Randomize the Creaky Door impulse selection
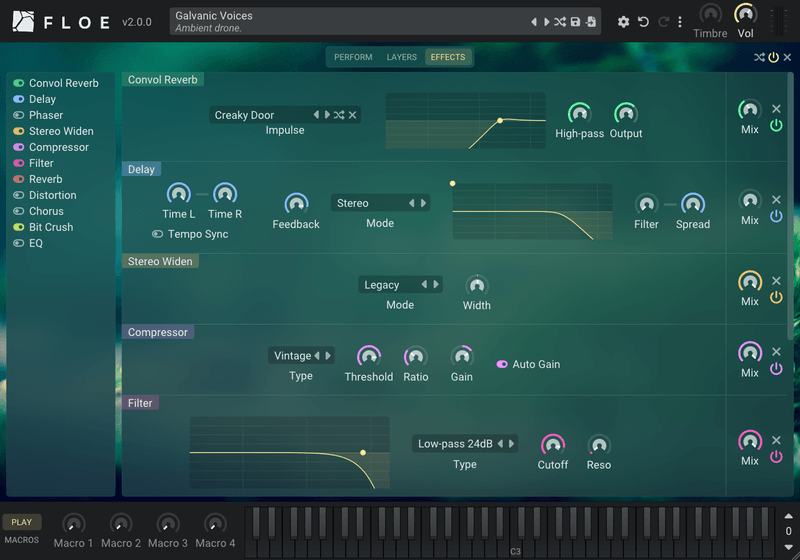800x560 pixels. coord(339,115)
